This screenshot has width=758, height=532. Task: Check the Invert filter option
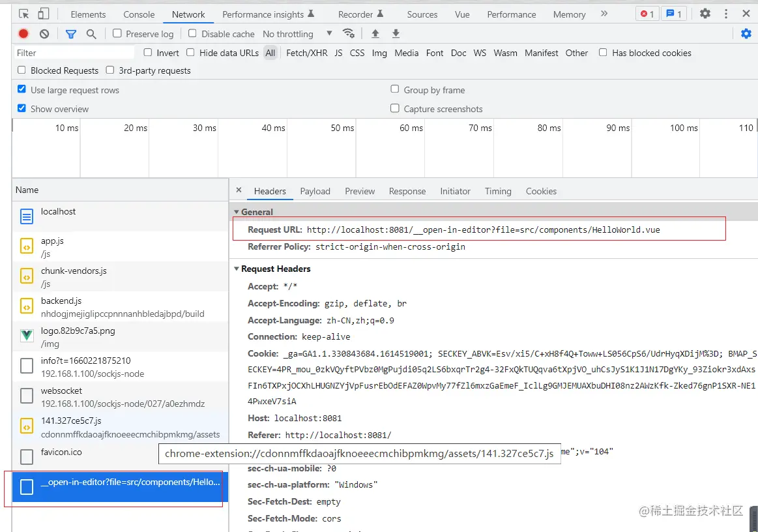148,52
